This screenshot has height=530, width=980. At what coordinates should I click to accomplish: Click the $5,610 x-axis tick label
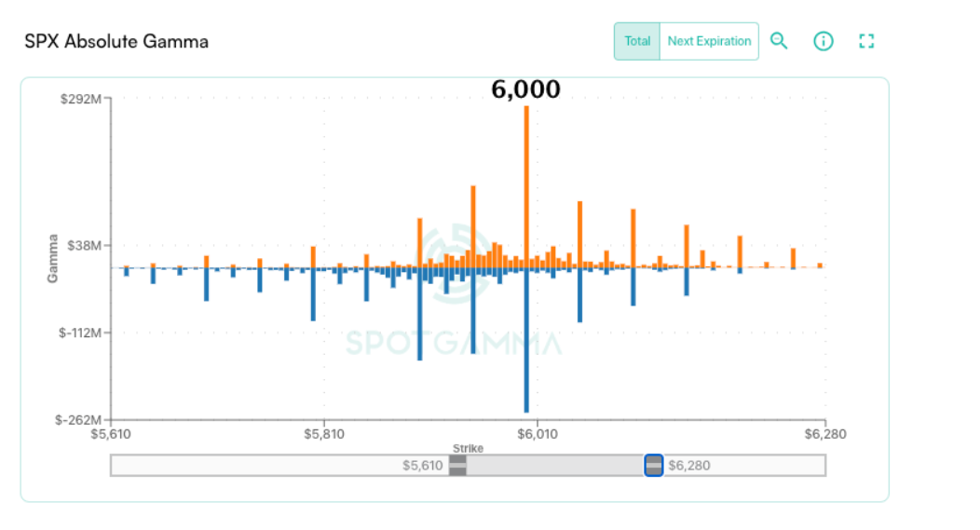pos(111,434)
